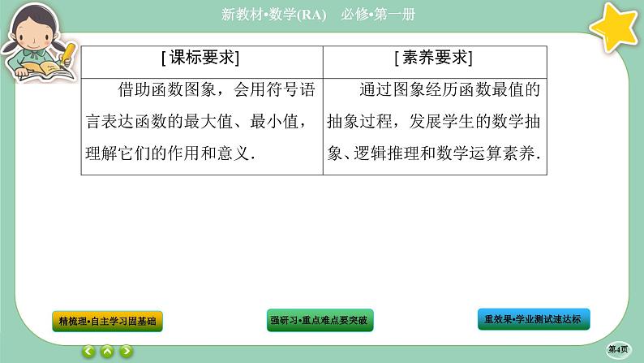Click the green left arrow previous-slide icon
The image size is (644, 363).
89,351
